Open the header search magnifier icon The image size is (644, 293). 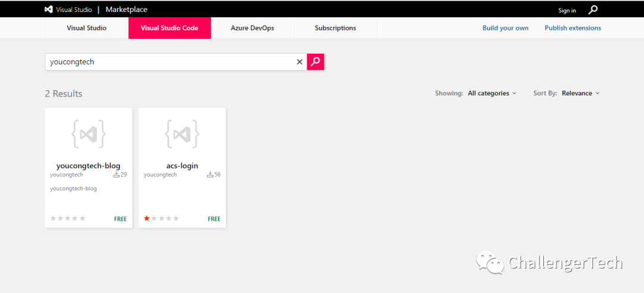click(593, 10)
